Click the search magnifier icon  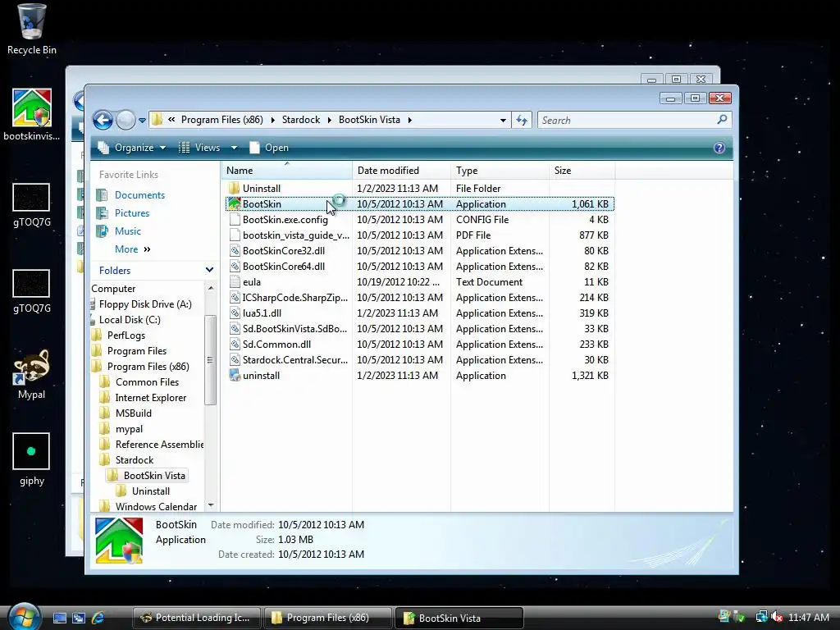(x=722, y=120)
